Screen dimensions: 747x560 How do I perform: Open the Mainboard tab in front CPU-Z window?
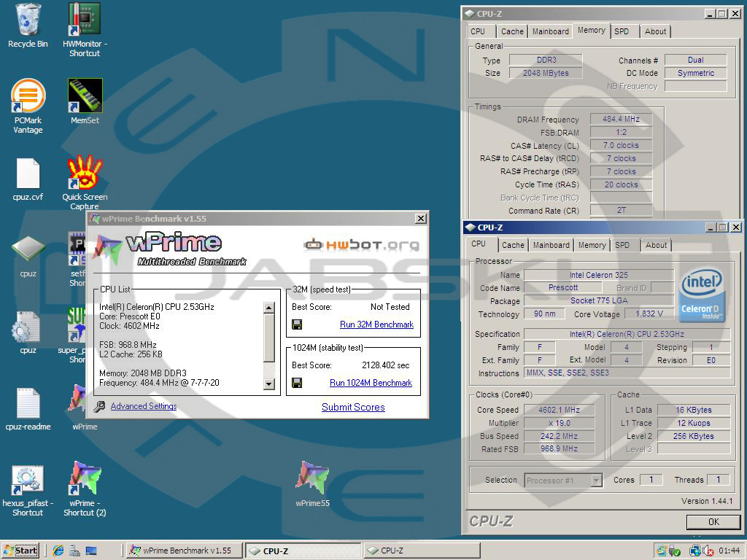[551, 245]
